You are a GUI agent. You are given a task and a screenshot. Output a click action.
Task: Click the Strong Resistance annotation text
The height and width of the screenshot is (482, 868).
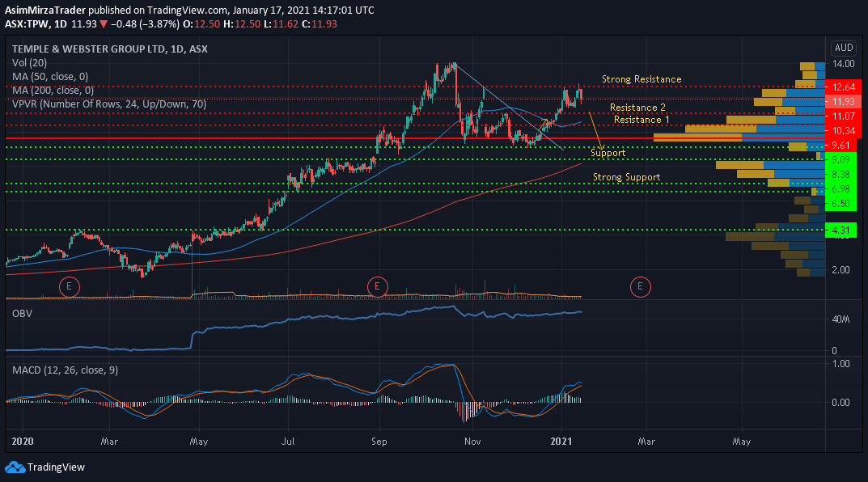coord(641,79)
